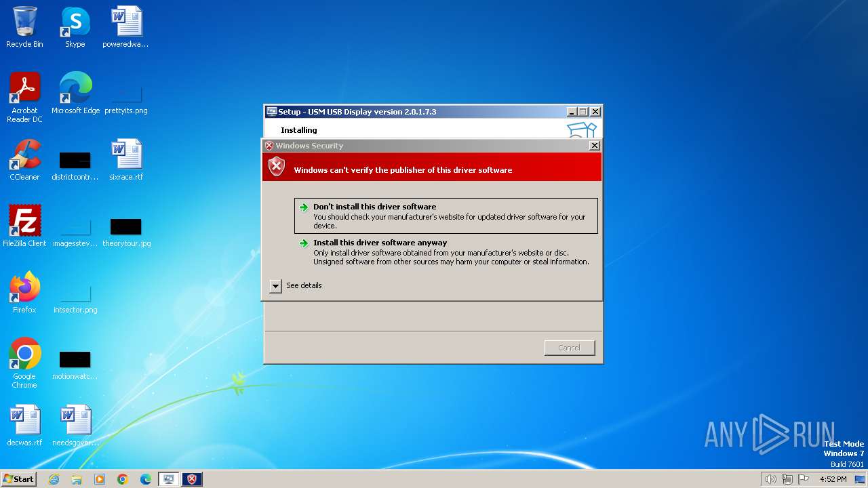This screenshot has width=868, height=488.
Task: Click the Edge taskbar icon
Action: coord(146,479)
